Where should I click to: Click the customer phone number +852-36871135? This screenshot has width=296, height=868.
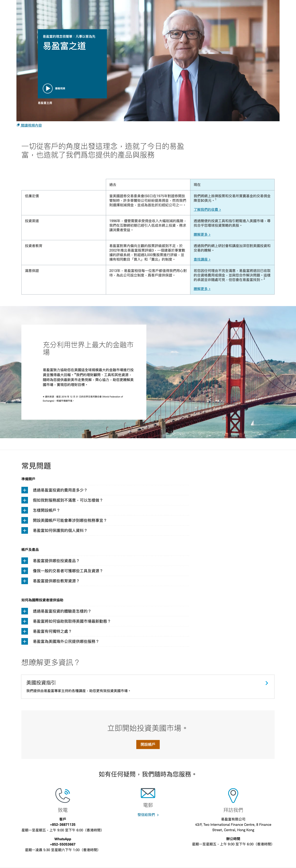pos(62,825)
